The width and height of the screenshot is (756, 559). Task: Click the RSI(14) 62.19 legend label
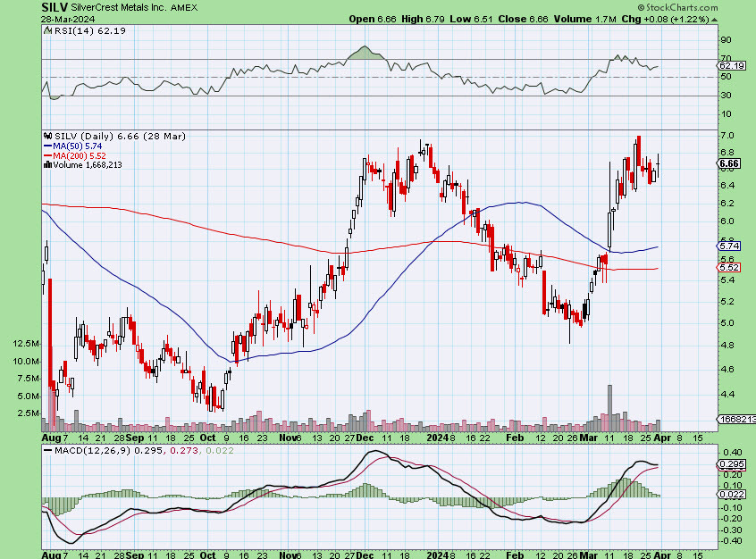pos(89,30)
